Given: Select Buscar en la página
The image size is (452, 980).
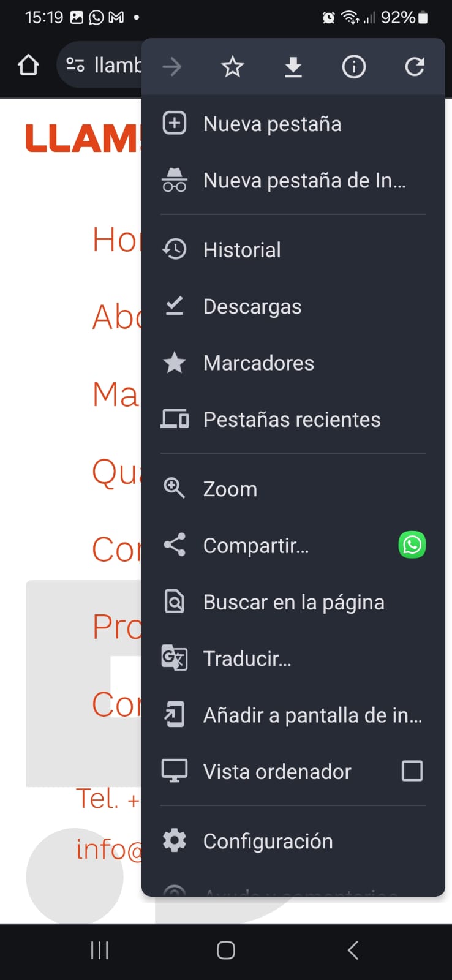Looking at the screenshot, I should [293, 603].
